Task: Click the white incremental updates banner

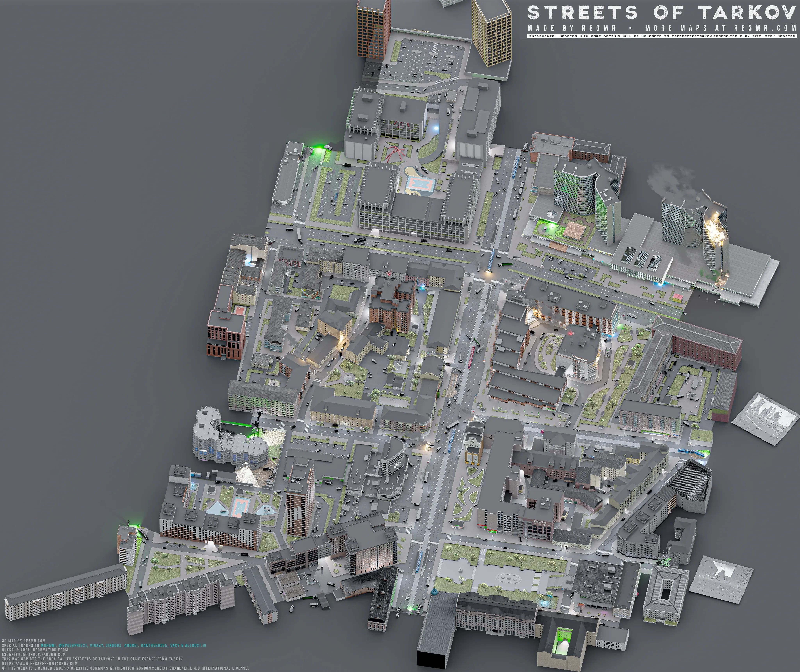Action: (x=662, y=36)
